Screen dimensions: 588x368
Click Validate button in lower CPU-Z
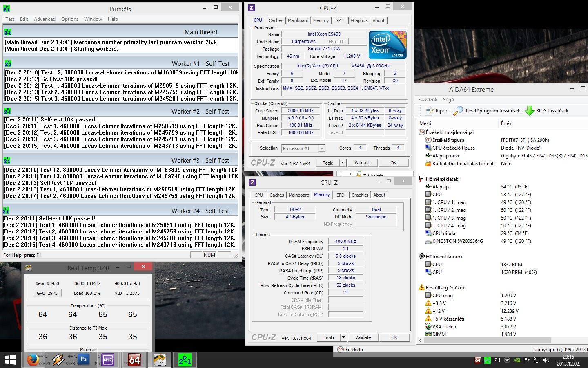pos(363,337)
